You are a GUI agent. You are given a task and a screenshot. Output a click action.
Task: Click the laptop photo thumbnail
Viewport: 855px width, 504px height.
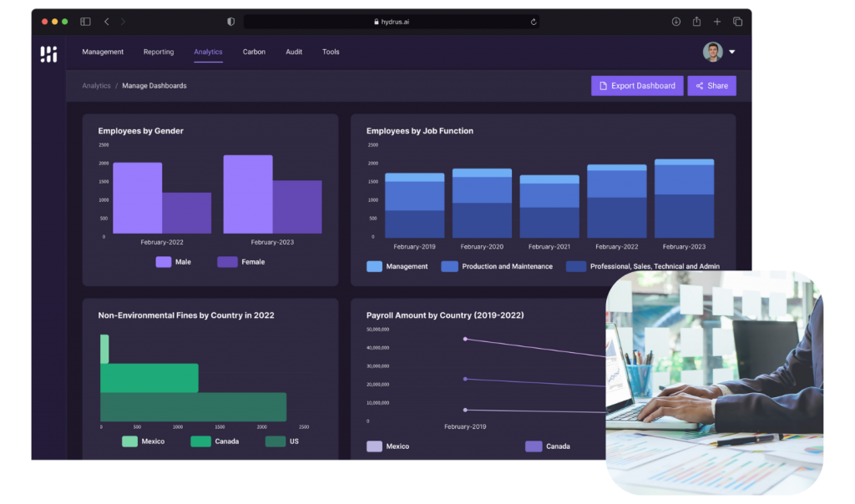[715, 382]
